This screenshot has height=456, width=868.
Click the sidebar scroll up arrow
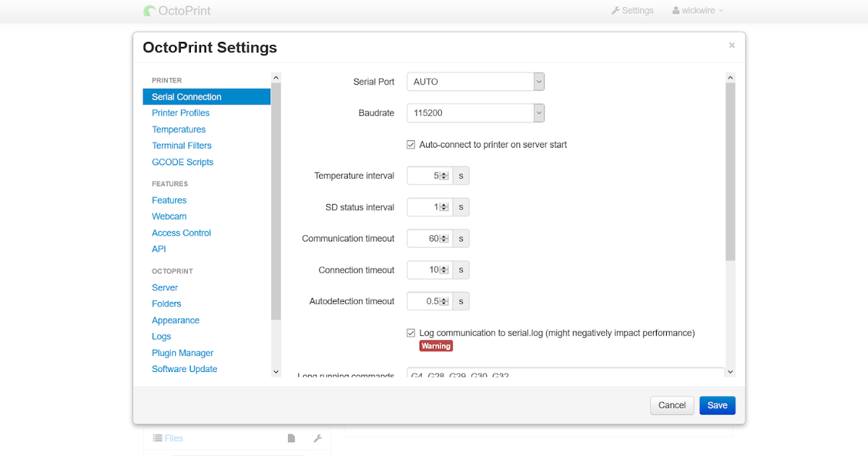pyautogui.click(x=276, y=77)
